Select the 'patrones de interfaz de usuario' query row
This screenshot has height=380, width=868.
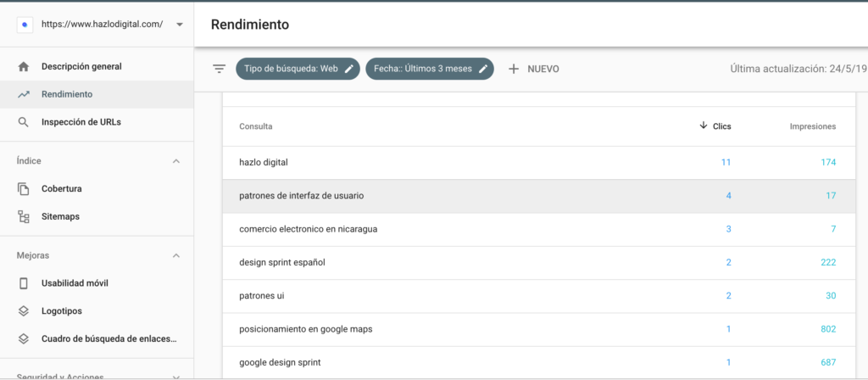(x=301, y=196)
